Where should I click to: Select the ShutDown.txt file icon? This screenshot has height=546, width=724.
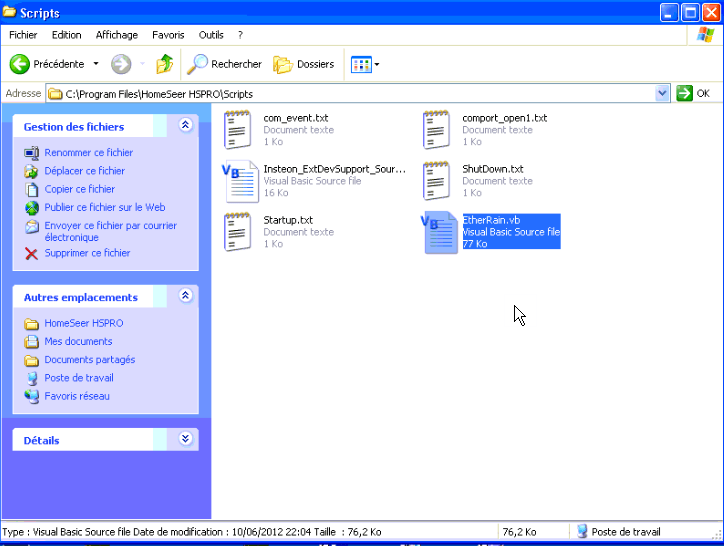pos(436,181)
